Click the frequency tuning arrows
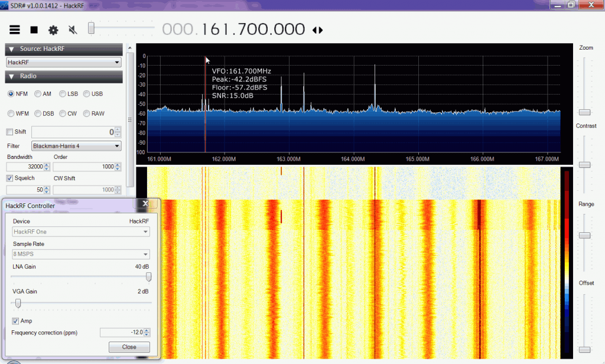 pos(317,29)
